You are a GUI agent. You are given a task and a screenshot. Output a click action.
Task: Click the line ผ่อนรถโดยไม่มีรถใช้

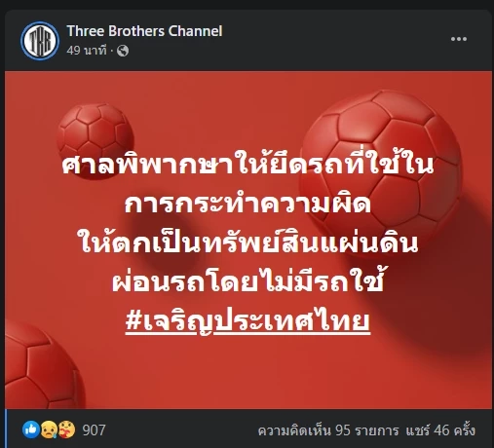(x=247, y=280)
